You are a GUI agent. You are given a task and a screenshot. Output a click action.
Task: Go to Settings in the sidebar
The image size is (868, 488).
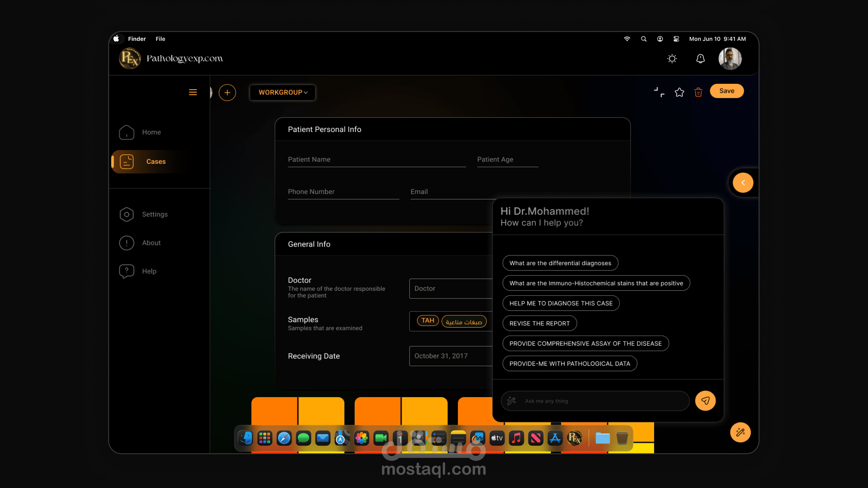[x=154, y=214]
